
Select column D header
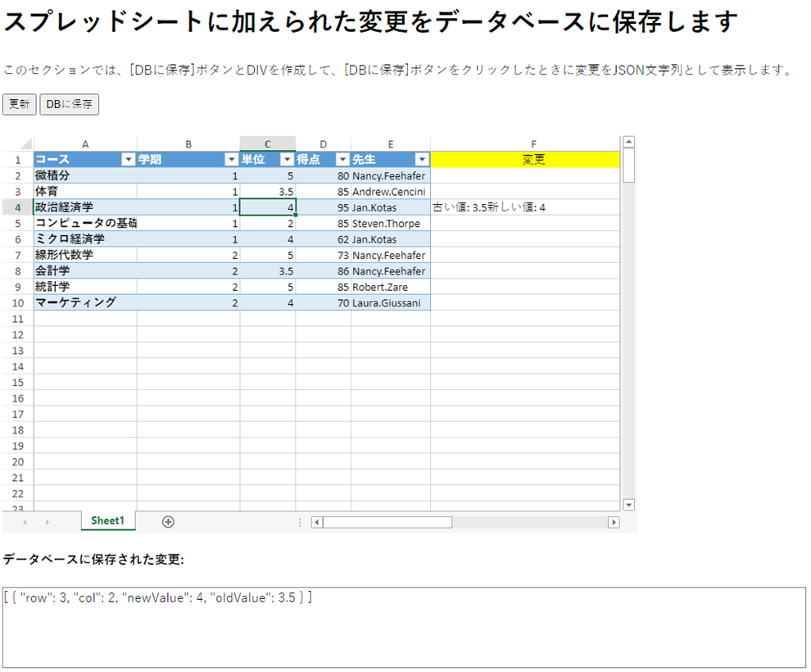(x=323, y=144)
